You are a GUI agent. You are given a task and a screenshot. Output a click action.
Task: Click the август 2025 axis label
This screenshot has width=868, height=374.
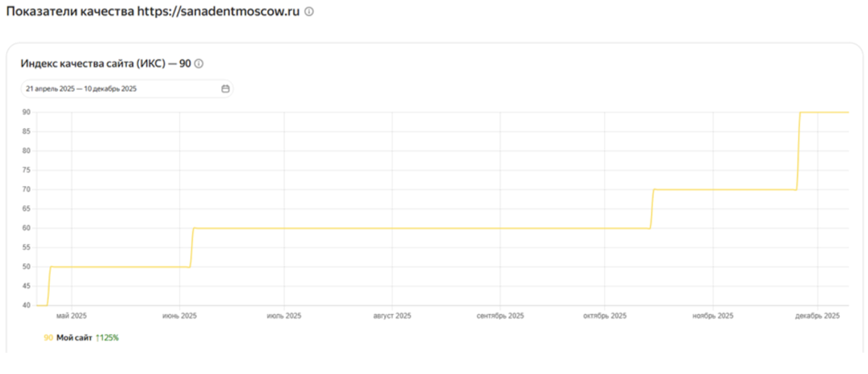click(392, 316)
